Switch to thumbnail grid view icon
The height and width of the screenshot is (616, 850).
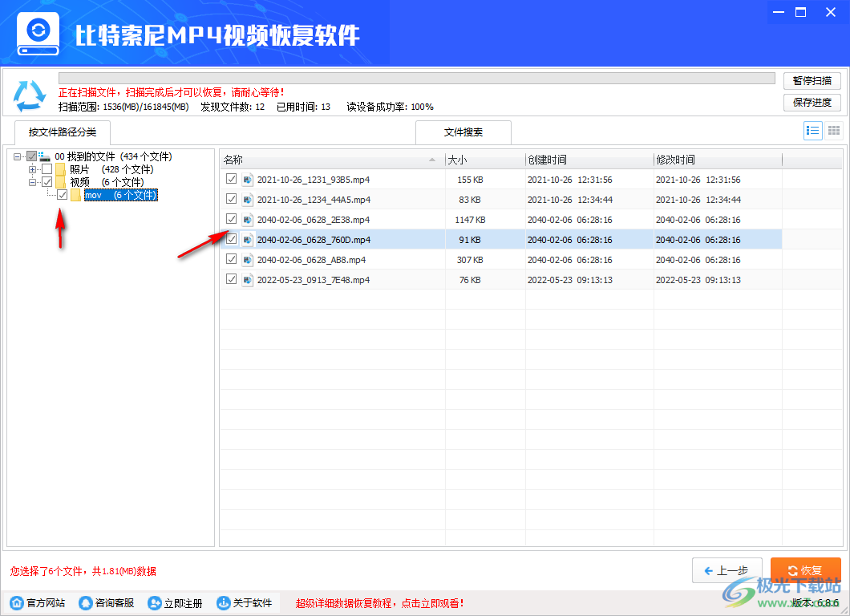(834, 131)
